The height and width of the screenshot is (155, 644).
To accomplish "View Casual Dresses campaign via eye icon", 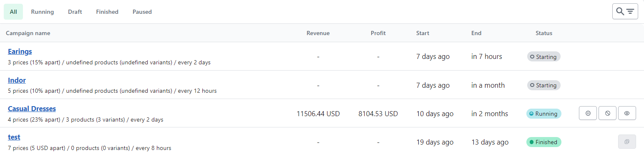I will 627,113.
